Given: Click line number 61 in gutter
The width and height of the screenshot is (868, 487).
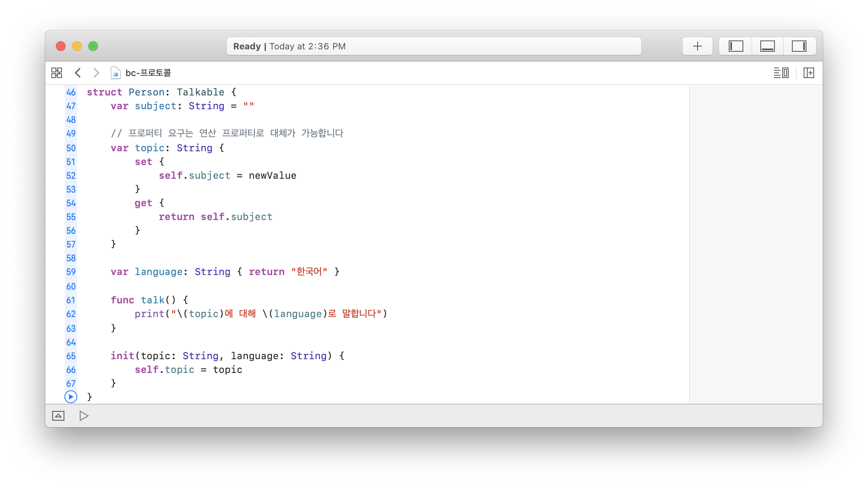Looking at the screenshot, I should (71, 300).
